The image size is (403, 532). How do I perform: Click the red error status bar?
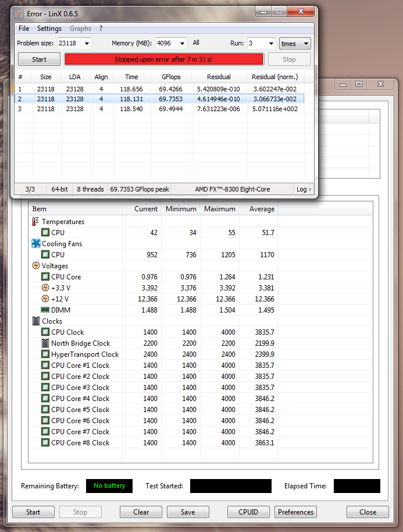pos(164,59)
